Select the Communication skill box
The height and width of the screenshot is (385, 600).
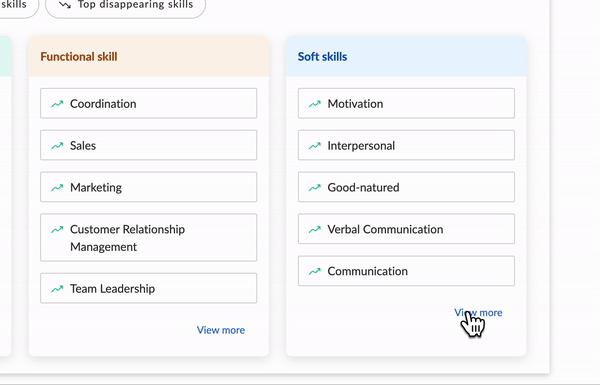pyautogui.click(x=406, y=271)
